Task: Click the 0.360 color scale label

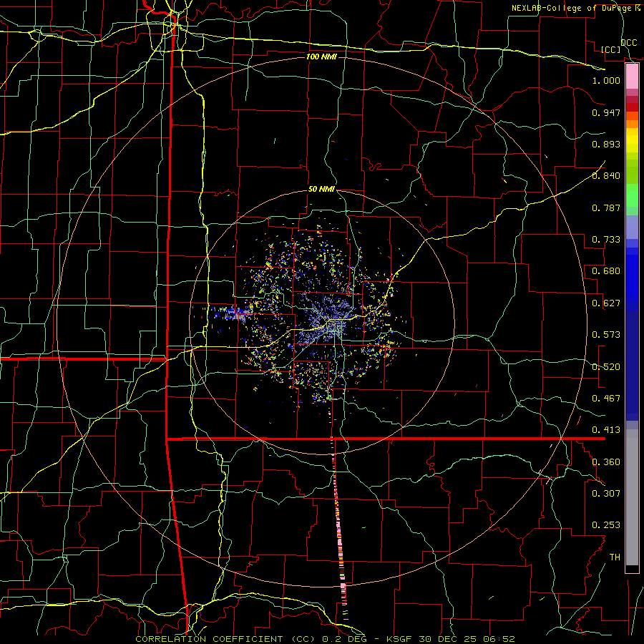Action: pos(606,462)
